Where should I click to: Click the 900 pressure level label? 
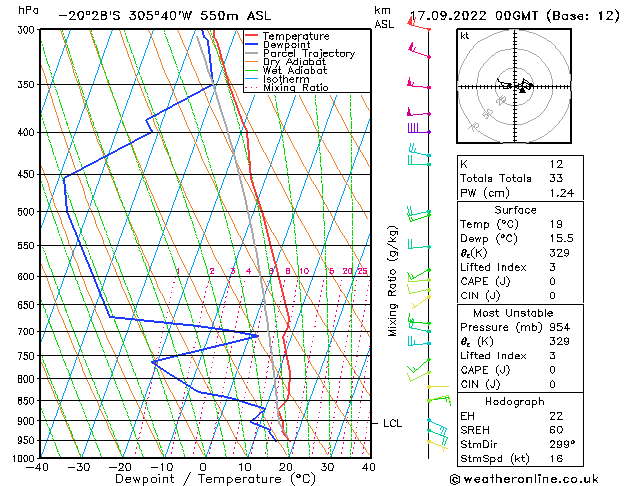point(28,421)
